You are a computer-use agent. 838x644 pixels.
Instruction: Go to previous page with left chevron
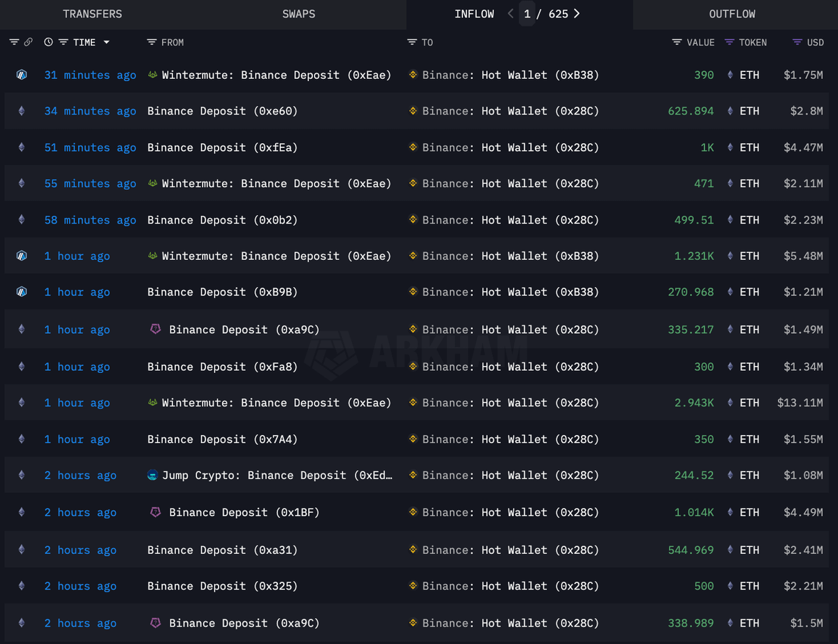click(x=510, y=14)
